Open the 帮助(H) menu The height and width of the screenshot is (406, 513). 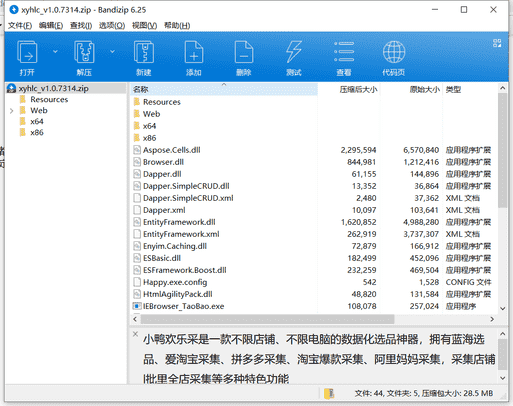coord(177,26)
